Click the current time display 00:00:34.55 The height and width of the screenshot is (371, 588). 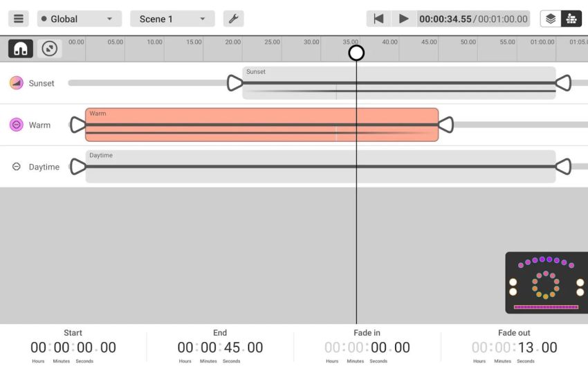pos(445,19)
